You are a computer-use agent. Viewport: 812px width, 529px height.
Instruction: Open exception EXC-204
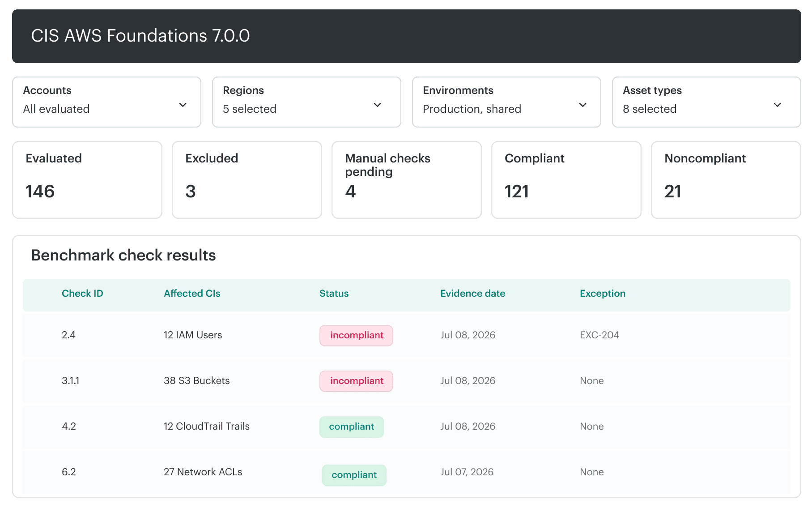(599, 335)
